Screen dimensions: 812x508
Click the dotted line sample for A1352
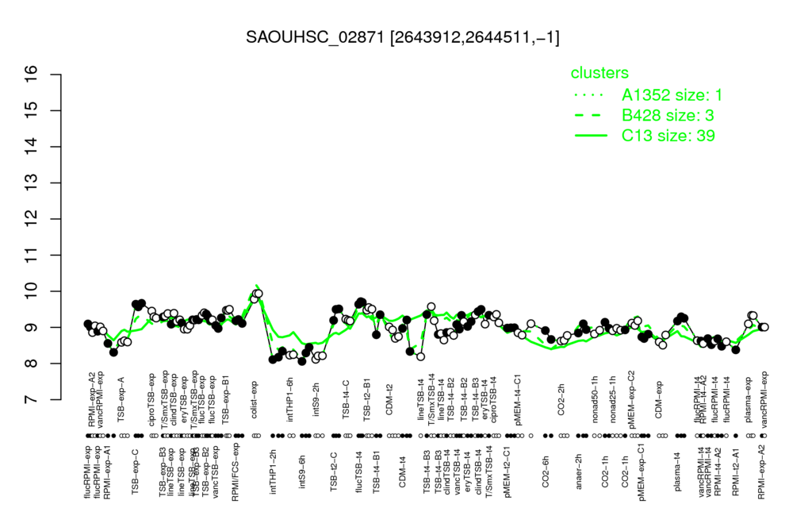point(590,95)
